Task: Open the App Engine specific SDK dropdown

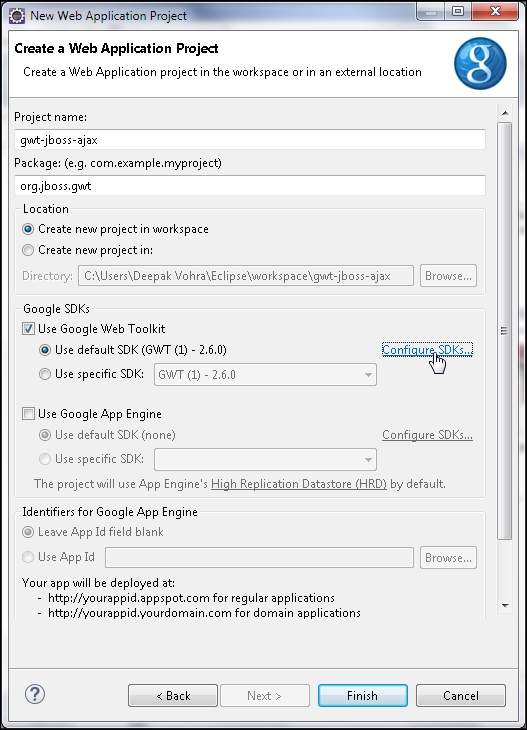Action: pos(265,460)
